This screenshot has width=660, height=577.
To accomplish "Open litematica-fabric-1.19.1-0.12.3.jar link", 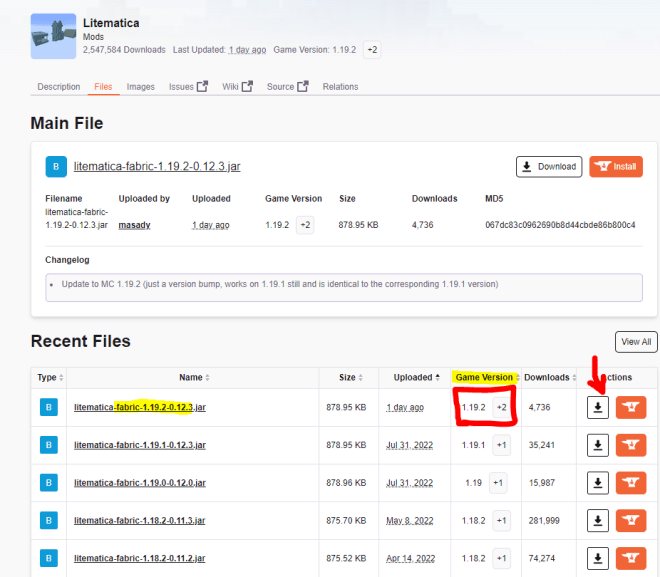I will point(140,445).
